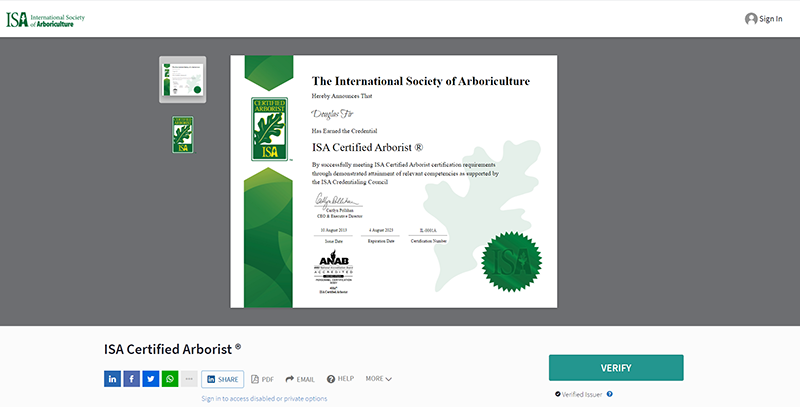Share credential via LinkedIn icon

[x=112, y=379]
